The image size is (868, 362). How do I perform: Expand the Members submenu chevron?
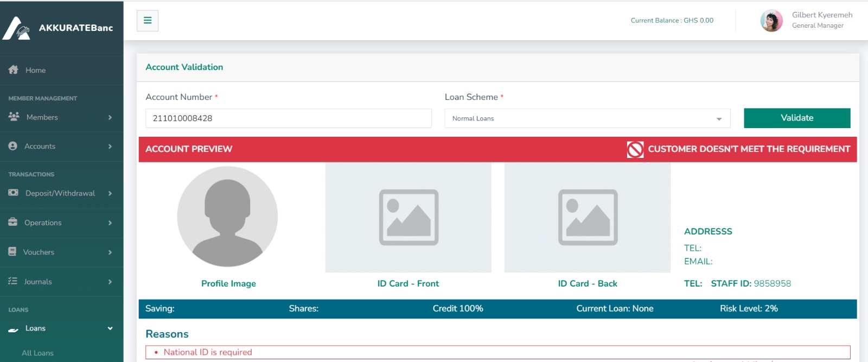click(x=110, y=117)
